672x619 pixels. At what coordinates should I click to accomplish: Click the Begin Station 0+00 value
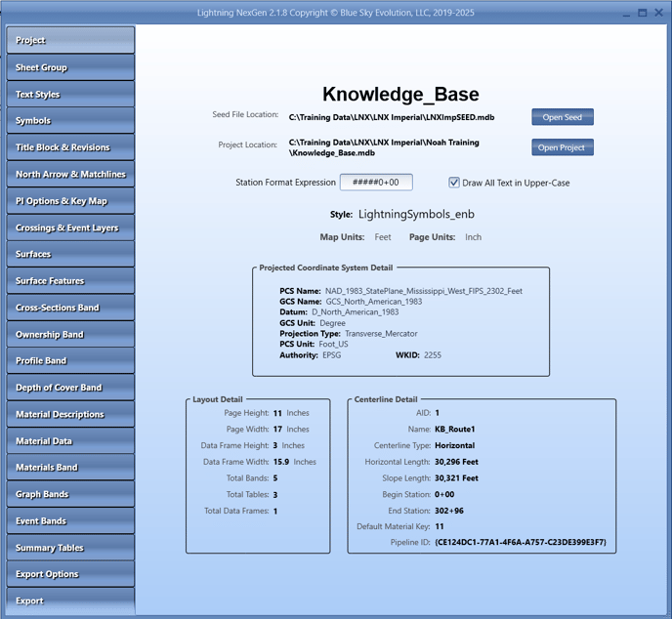point(444,495)
